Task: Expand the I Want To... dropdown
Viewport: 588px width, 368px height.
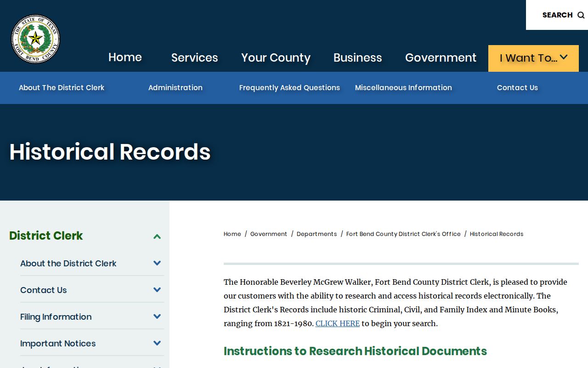Action: pos(533,58)
